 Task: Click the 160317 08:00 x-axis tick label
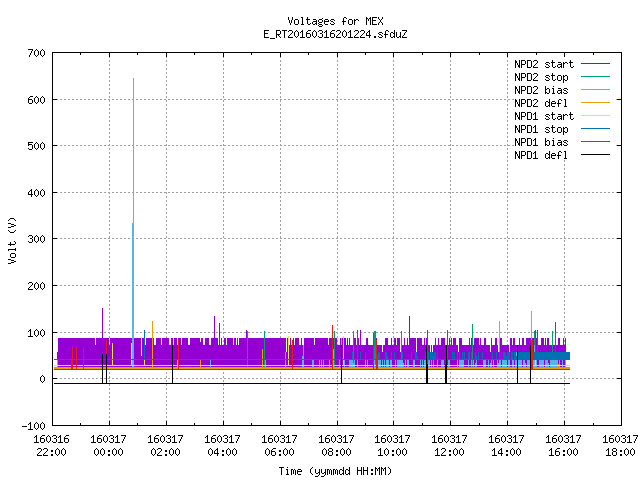click(x=336, y=446)
